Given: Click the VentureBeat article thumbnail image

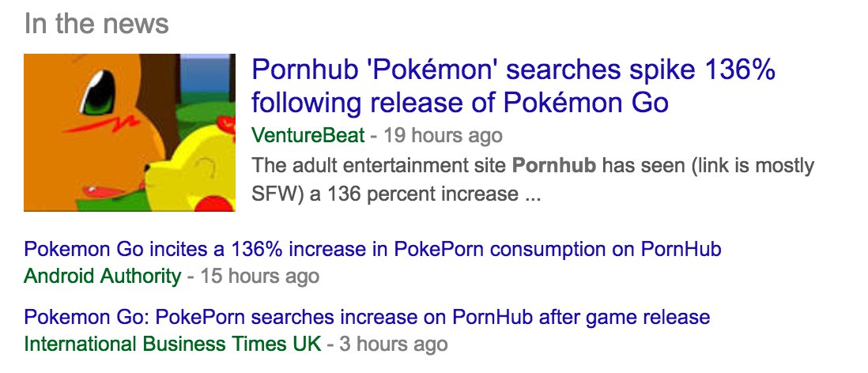Looking at the screenshot, I should tap(130, 132).
